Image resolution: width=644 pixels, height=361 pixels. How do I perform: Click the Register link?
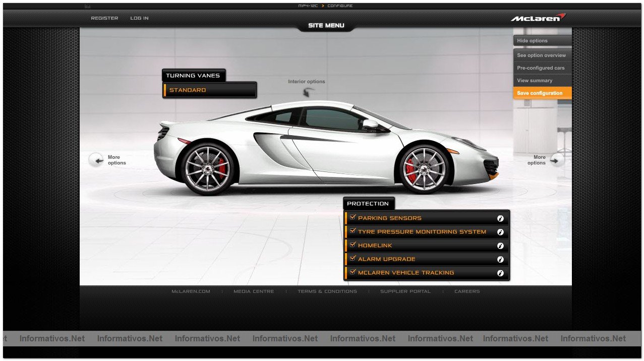click(x=104, y=18)
